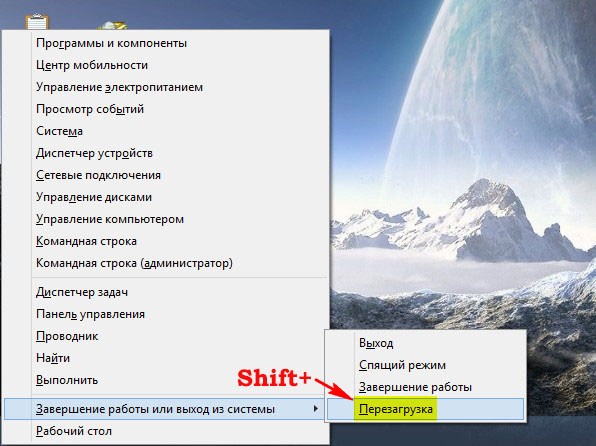Viewport: 596px width, 446px height.
Task: Select Панель управления menu entry
Action: coord(166,314)
